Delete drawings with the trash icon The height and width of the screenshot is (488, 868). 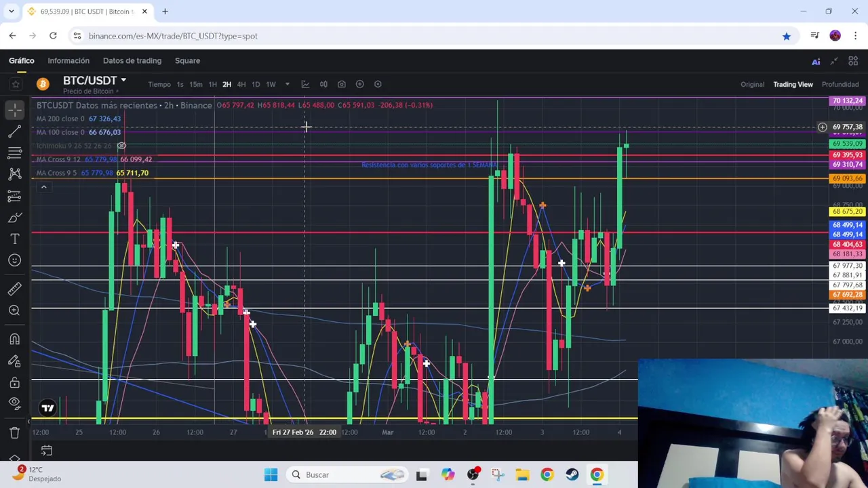[14, 432]
